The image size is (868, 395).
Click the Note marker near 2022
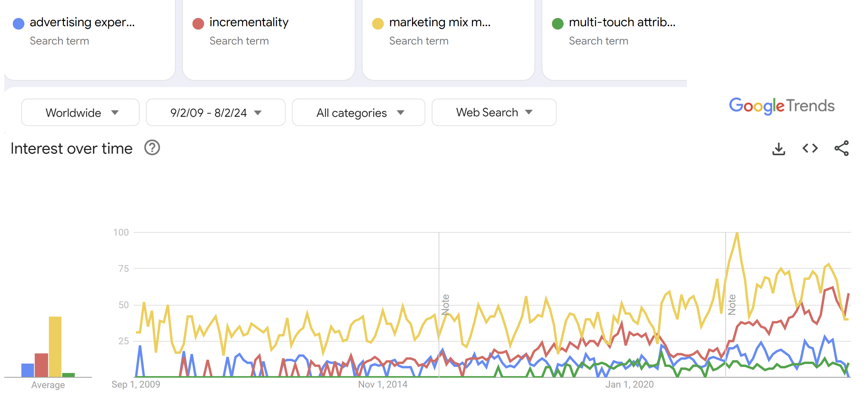731,304
